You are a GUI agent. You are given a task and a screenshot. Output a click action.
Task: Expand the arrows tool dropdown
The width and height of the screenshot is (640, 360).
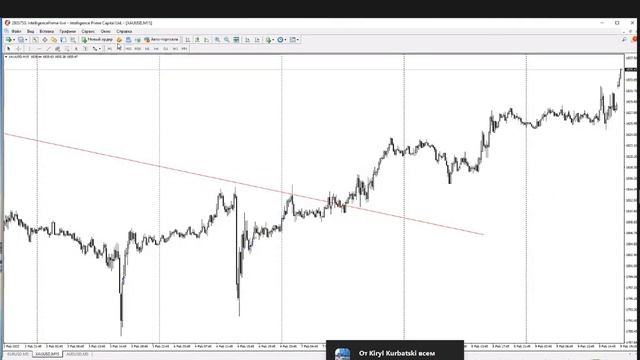(100, 49)
